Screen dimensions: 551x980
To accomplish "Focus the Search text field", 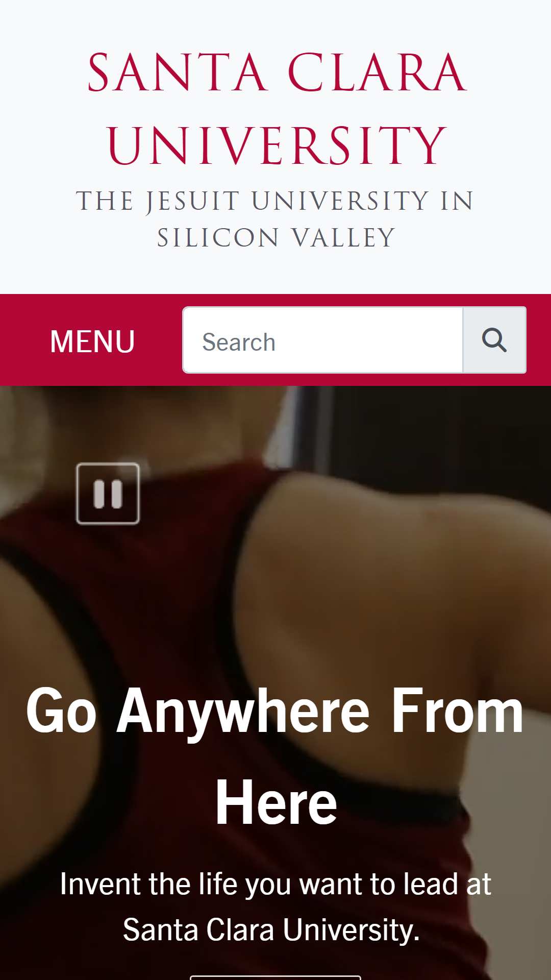I will (323, 340).
